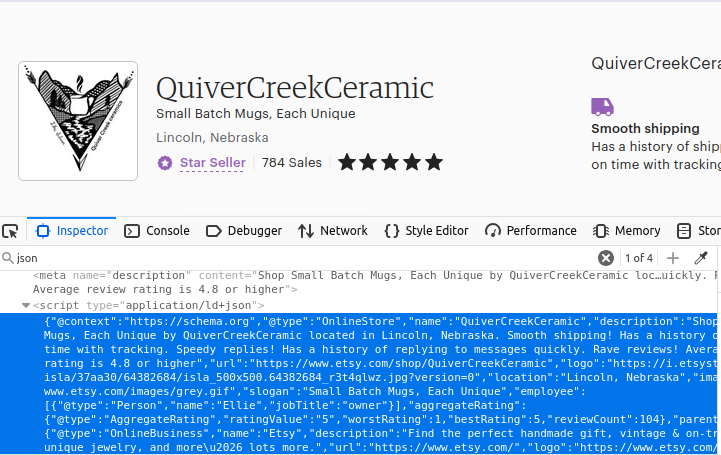Screen dimensions: 721x455
Task: Click the QuiverCreekCeramic shop logo
Action: tap(78, 121)
